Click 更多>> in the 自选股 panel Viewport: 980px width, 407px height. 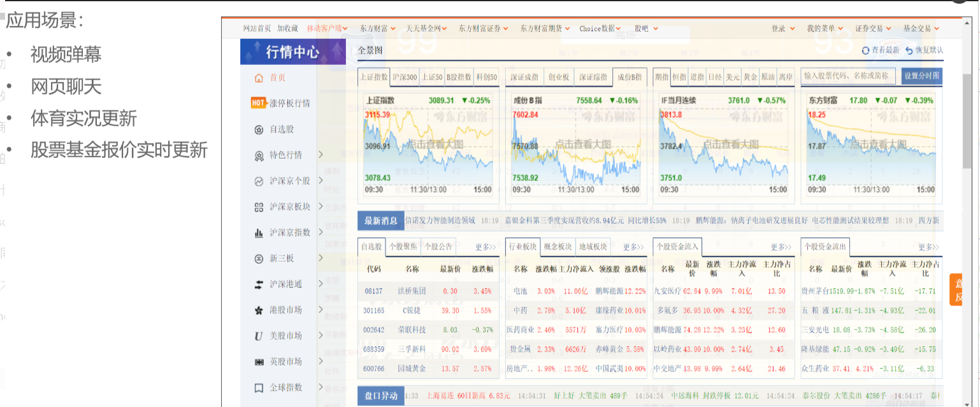click(x=486, y=247)
